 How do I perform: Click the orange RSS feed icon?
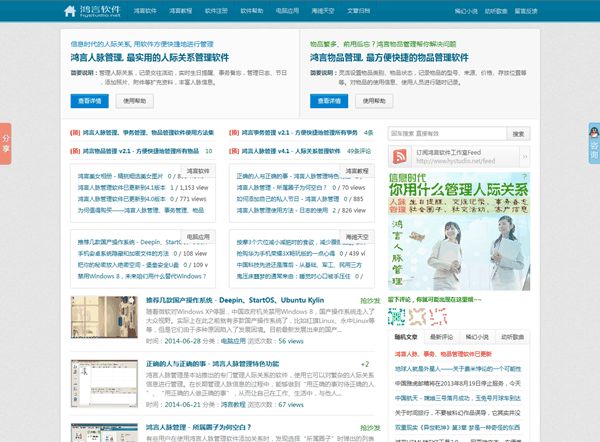pos(399,157)
